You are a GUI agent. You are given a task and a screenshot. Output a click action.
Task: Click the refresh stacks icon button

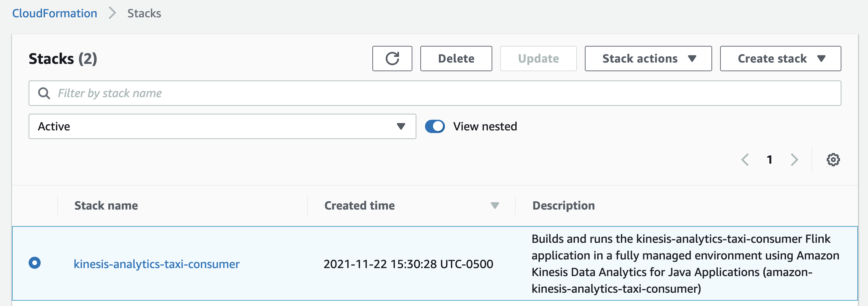click(x=392, y=59)
